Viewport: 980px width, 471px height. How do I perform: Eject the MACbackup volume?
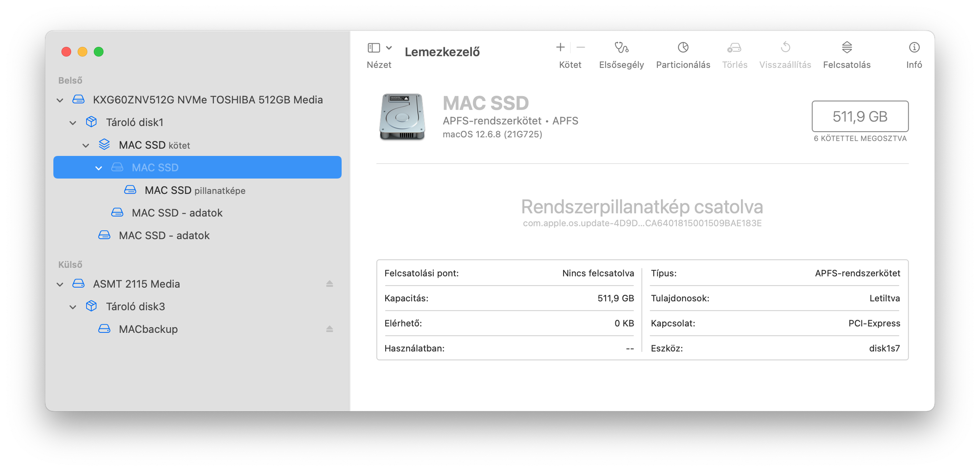pyautogui.click(x=330, y=329)
